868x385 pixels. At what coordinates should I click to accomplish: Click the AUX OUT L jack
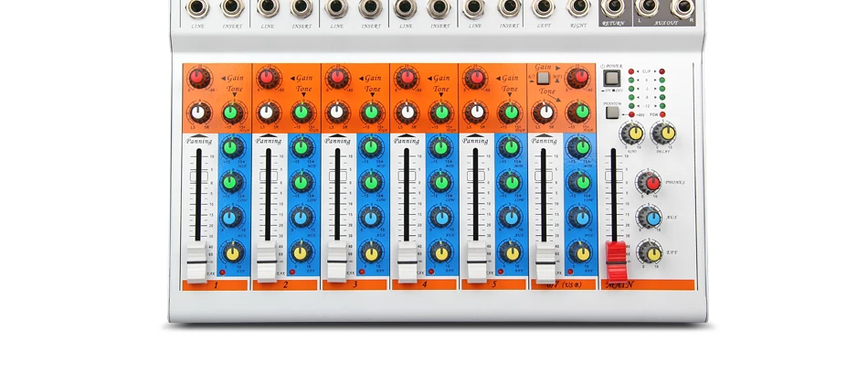646,6
